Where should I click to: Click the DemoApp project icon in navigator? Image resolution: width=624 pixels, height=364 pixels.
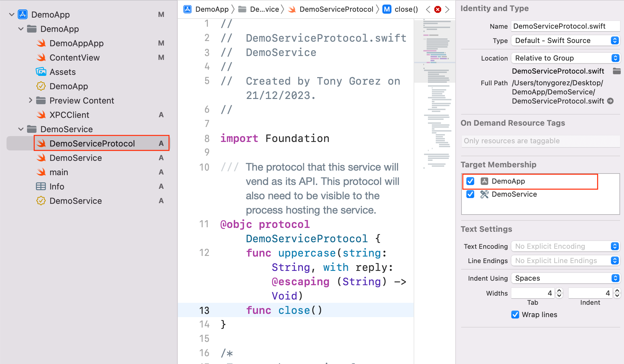coord(23,14)
